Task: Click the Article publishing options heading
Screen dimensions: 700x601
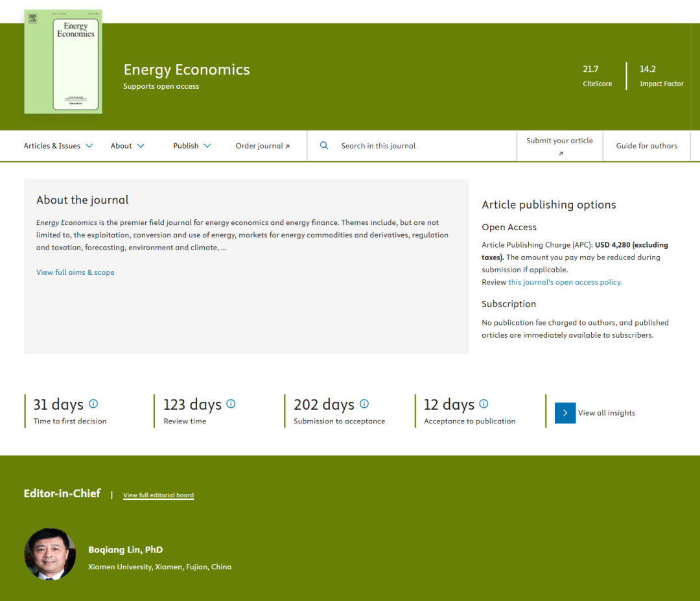Action: point(549,205)
